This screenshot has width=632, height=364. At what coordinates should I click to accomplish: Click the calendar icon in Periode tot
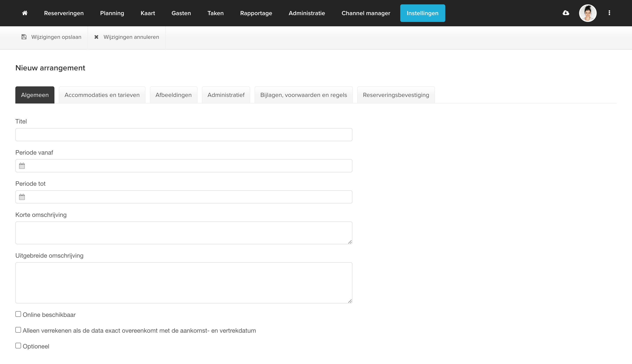coord(22,197)
